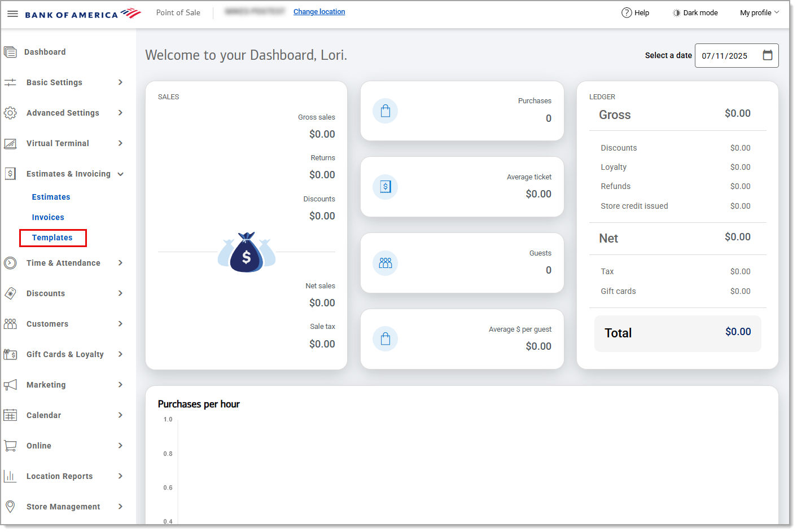
Task: Click the Total row in Ledger
Action: 677,333
